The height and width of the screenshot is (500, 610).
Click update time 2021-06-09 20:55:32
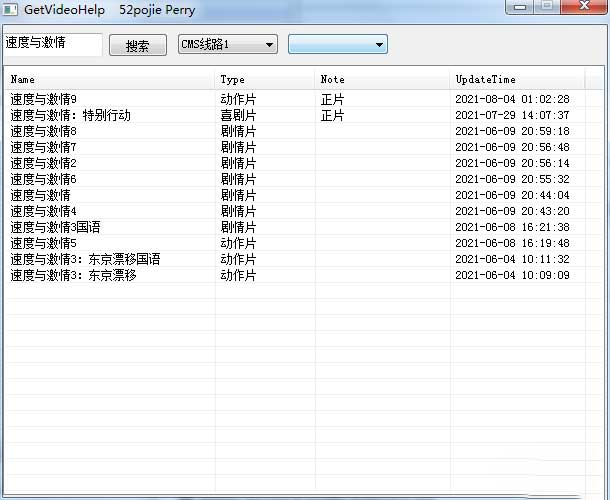pos(512,179)
